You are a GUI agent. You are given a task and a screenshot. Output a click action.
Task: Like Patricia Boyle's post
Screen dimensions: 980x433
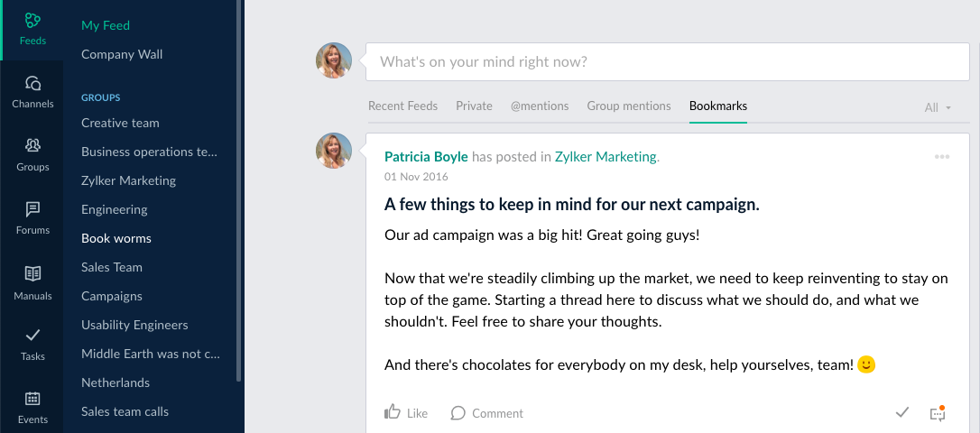point(393,412)
